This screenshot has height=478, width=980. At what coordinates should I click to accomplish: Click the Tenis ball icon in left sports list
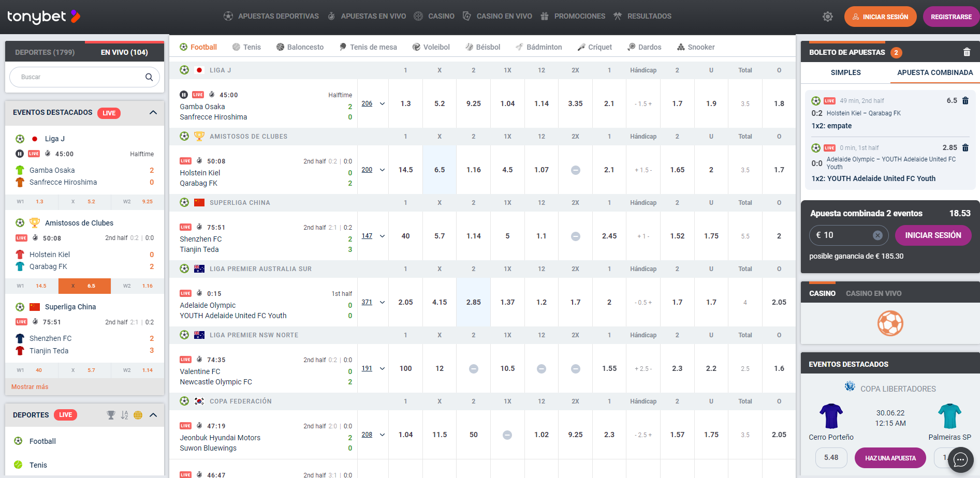click(x=18, y=465)
